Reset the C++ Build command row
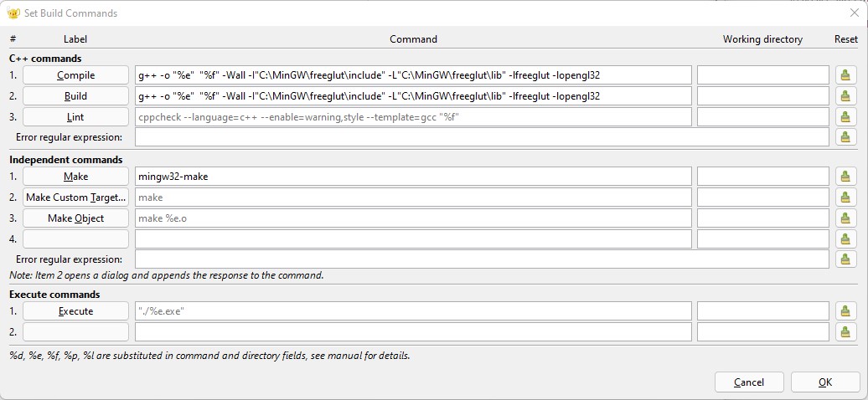Viewport: 868px width, 400px height. (x=845, y=96)
